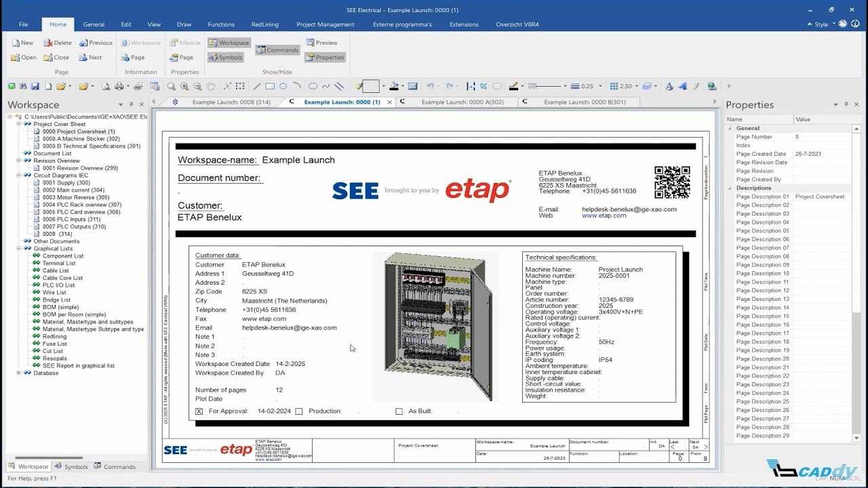Image resolution: width=868 pixels, height=488 pixels.
Task: Click the binoculars Find icon
Action: coord(23,86)
